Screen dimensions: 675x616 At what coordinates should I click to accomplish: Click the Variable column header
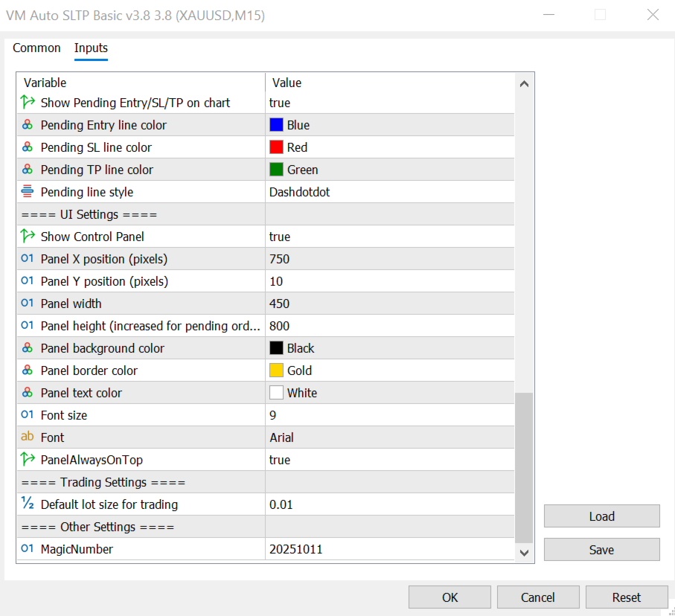(x=141, y=83)
